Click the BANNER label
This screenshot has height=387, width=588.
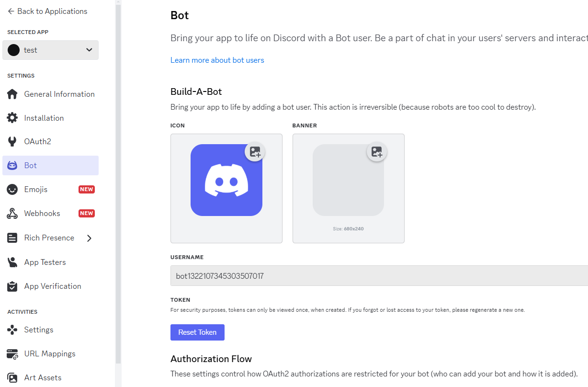click(x=305, y=125)
